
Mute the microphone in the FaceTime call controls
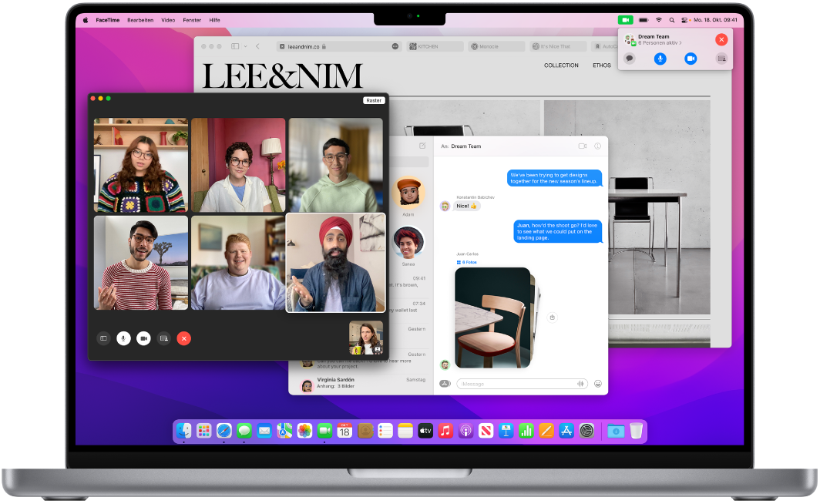tap(123, 338)
